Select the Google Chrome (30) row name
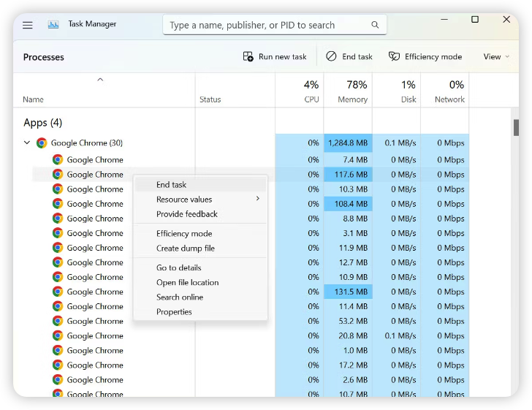Image resolution: width=532 pixels, height=410 pixels. tap(87, 143)
